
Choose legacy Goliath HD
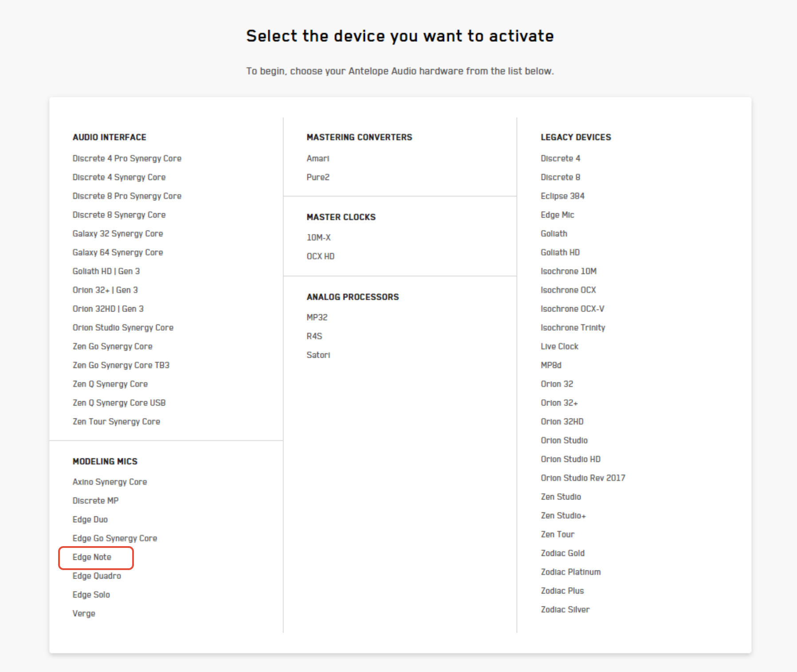560,253
